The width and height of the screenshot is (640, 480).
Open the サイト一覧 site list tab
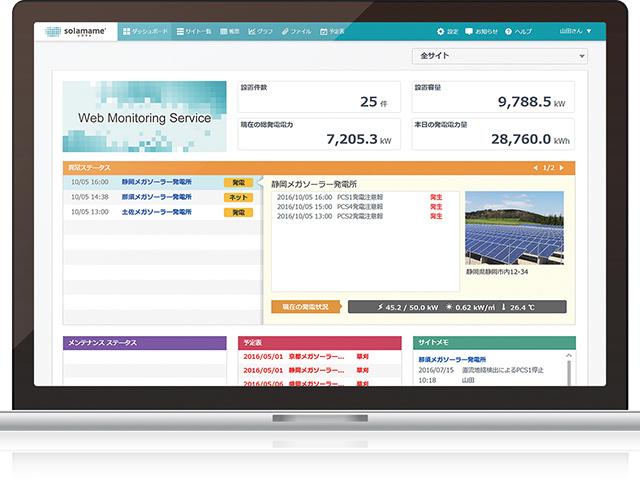[194, 31]
